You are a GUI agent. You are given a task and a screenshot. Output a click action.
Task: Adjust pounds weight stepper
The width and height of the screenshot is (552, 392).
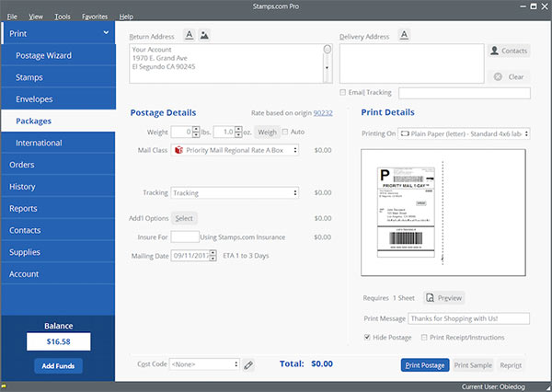[x=197, y=132]
